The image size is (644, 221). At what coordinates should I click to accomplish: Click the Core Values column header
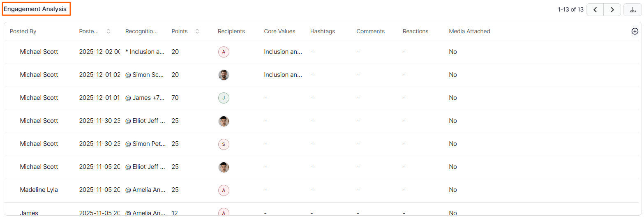[x=279, y=31]
